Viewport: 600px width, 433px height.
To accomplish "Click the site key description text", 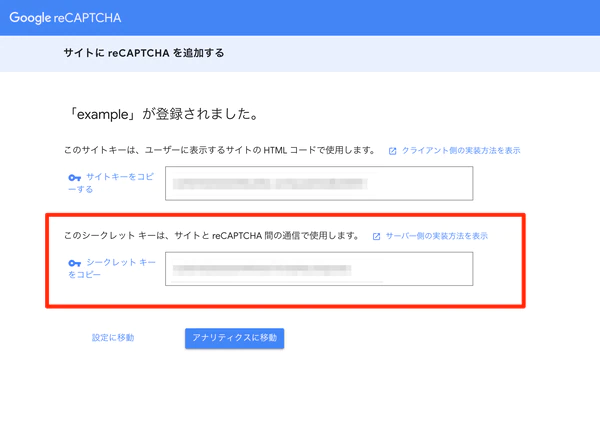I will pos(220,150).
